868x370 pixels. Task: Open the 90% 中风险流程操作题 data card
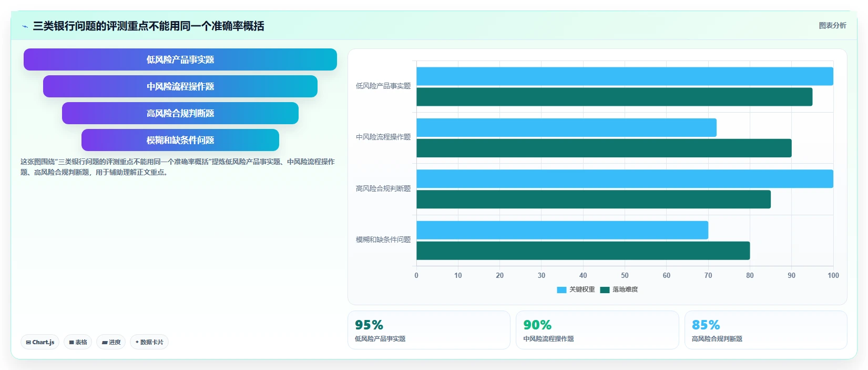pyautogui.click(x=597, y=330)
